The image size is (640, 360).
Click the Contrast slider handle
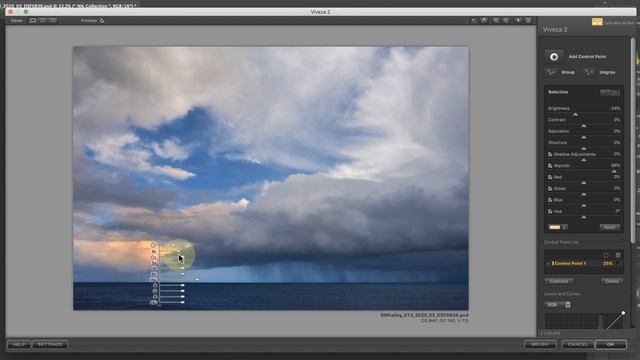(584, 126)
